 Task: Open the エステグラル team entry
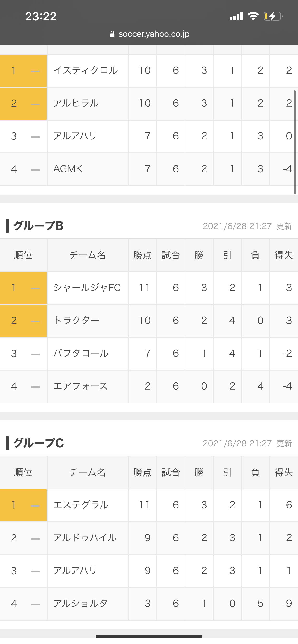coord(81,505)
